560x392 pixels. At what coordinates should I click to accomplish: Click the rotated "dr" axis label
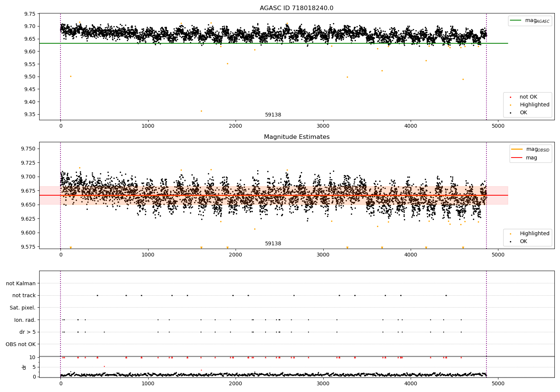point(24,367)
